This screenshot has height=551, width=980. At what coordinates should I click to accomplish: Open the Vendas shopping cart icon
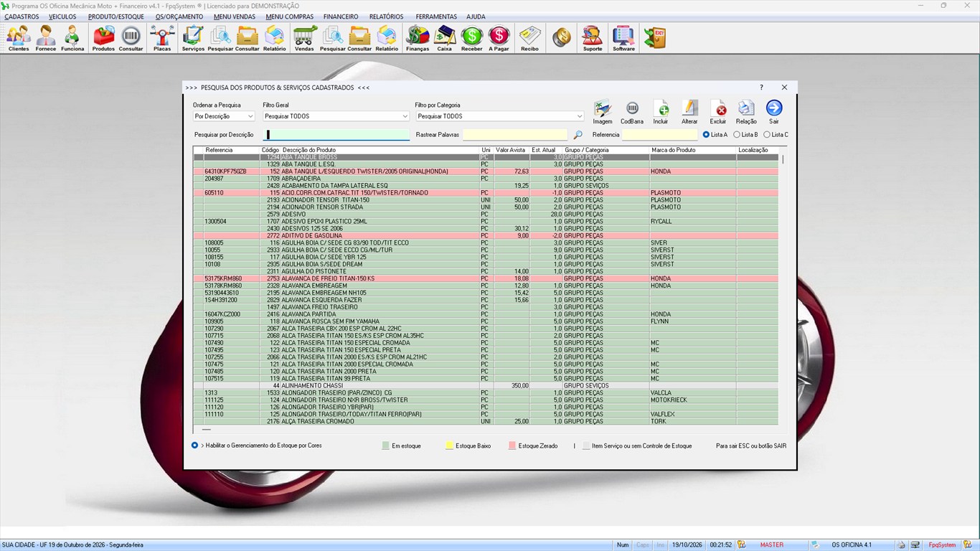304,38
